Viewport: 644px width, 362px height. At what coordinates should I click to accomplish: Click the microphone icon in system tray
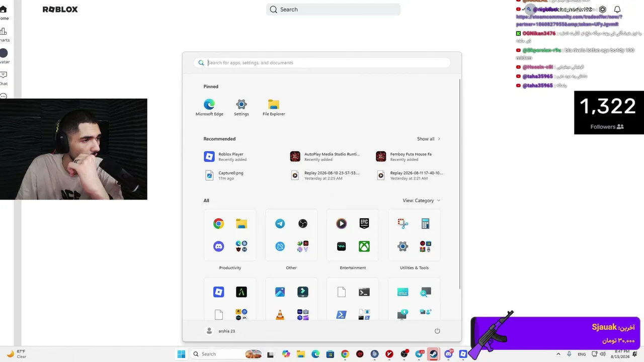(569, 354)
